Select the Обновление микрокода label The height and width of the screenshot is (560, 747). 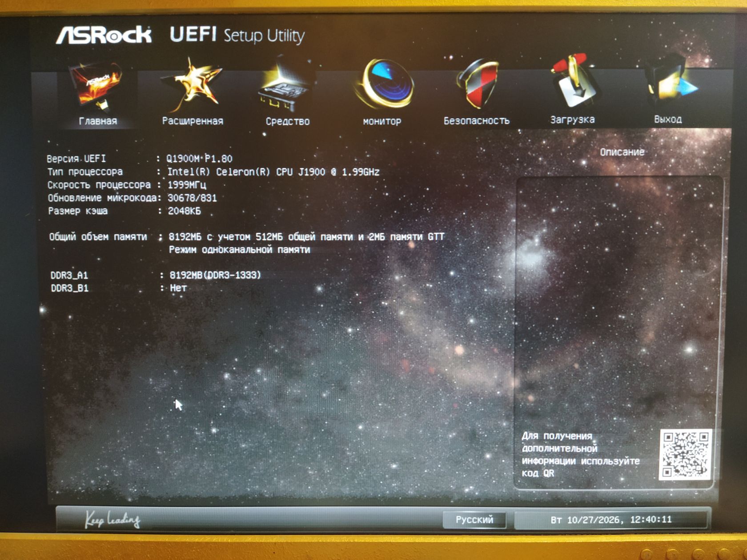tap(102, 198)
